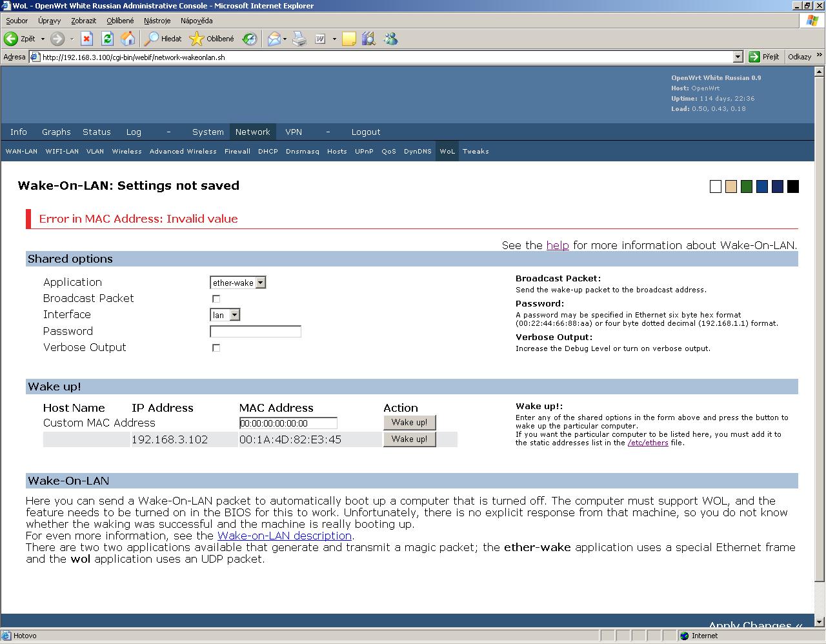
Task: Open the Nápověda menu
Action: click(196, 21)
